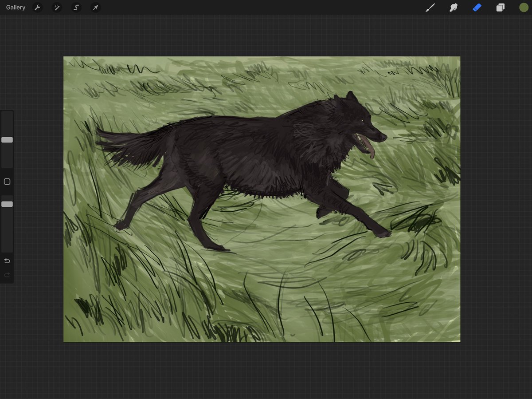
Task: Select the Paint brush tool
Action: pos(430,8)
